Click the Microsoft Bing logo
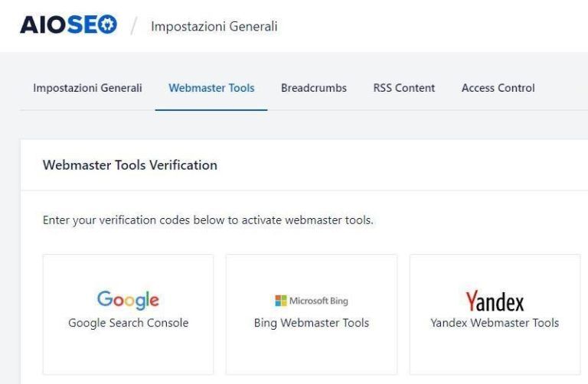 pos(312,301)
